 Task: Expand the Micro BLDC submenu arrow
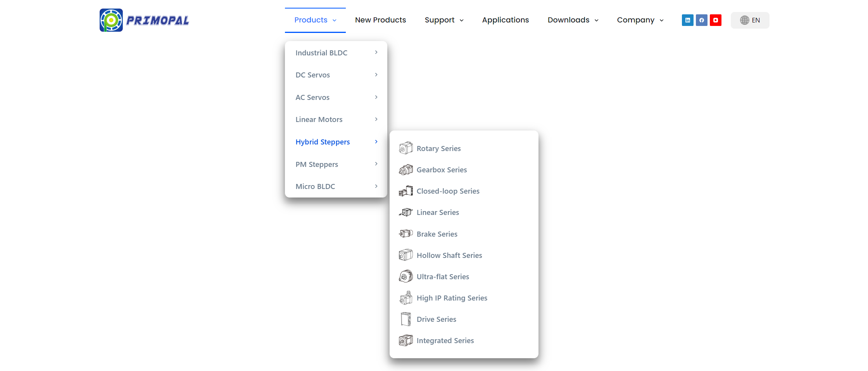coord(376,186)
